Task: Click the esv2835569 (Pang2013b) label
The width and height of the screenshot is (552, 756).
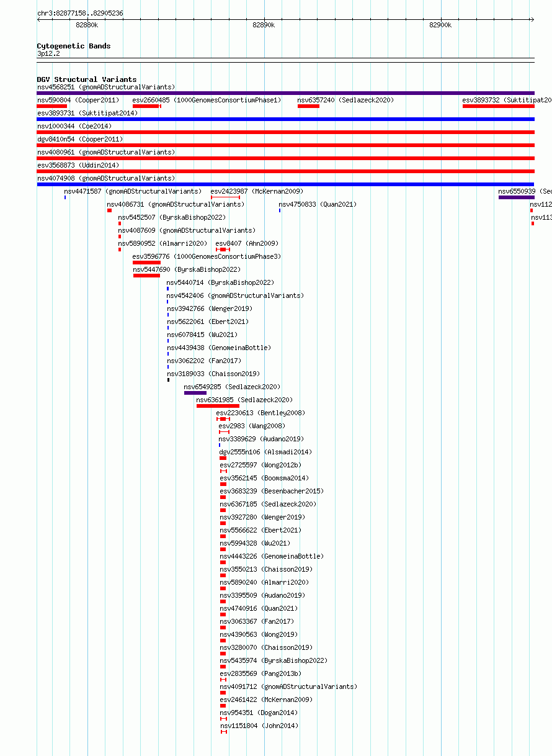Action: [x=260, y=673]
